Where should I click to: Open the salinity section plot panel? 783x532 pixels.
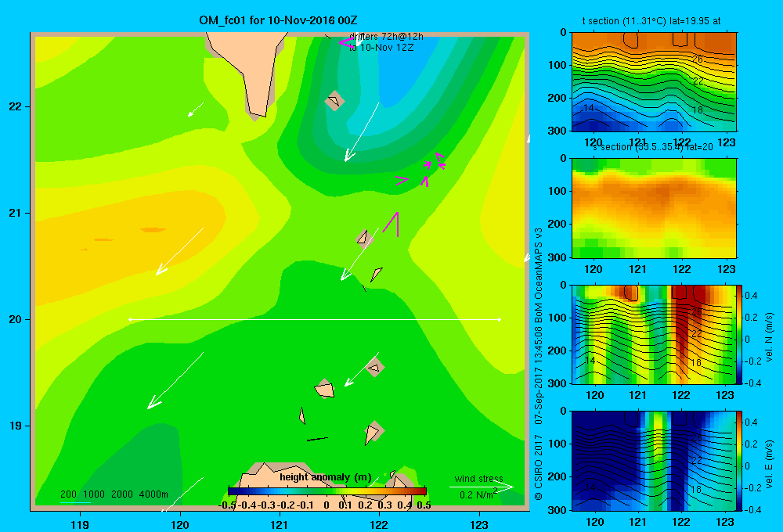[654, 208]
